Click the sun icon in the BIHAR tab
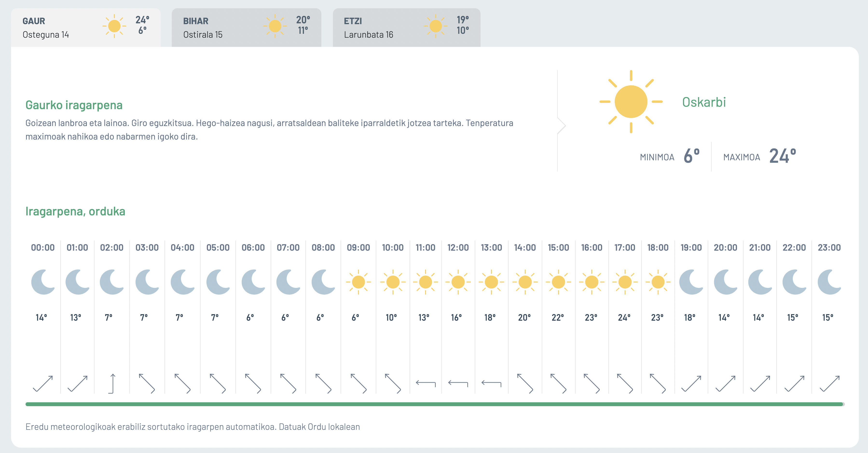Viewport: 868px width, 453px height. [275, 26]
